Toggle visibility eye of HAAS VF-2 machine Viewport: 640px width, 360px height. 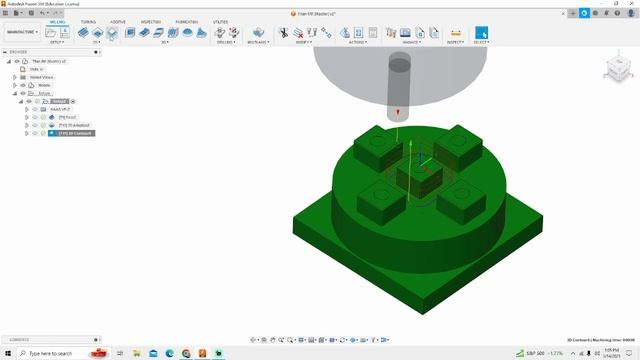point(35,109)
